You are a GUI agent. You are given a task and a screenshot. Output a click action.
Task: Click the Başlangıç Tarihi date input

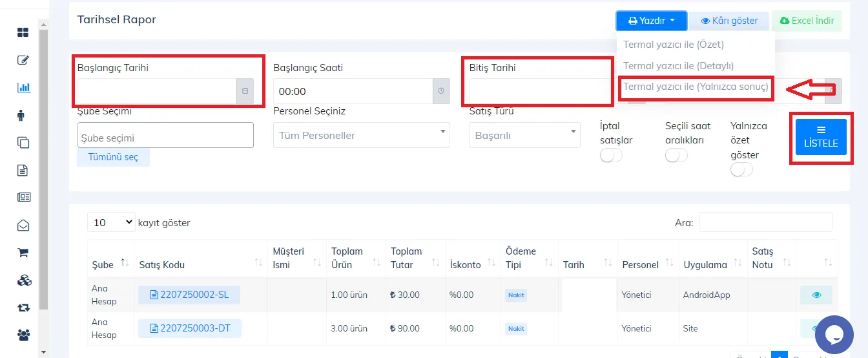157,91
